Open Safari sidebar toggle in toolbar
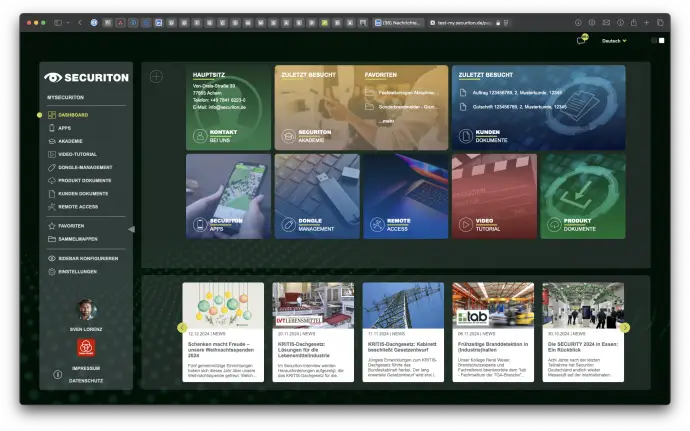The image size is (690, 431). point(59,22)
